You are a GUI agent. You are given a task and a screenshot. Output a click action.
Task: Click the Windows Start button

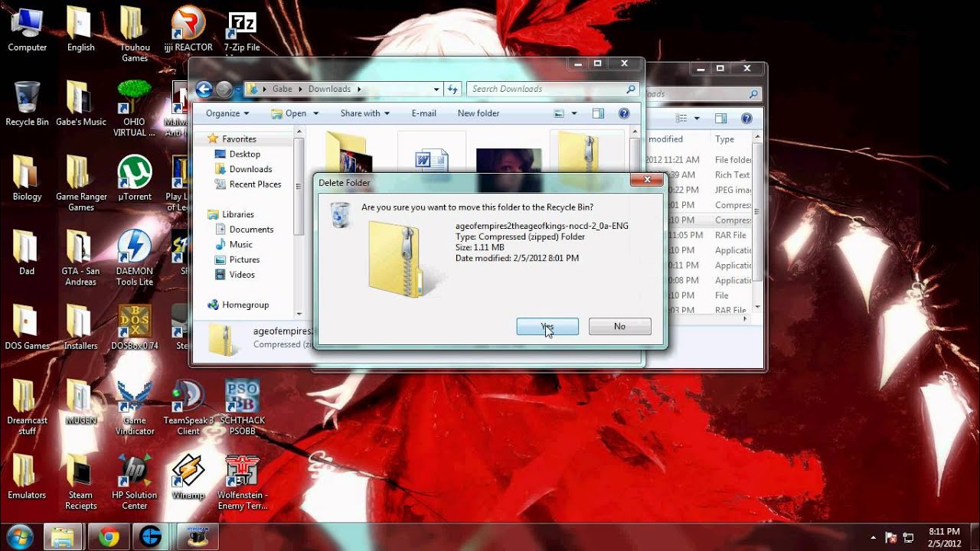click(18, 536)
